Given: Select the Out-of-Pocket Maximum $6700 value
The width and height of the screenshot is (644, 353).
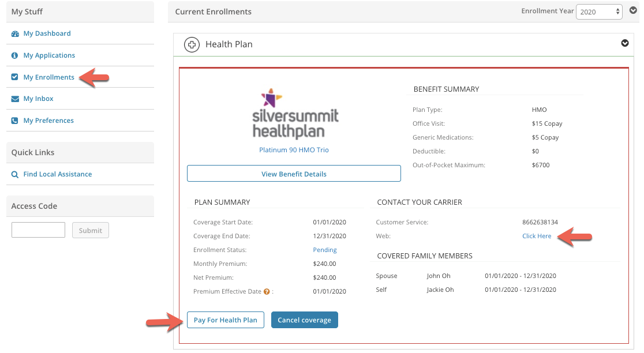Looking at the screenshot, I should [541, 166].
